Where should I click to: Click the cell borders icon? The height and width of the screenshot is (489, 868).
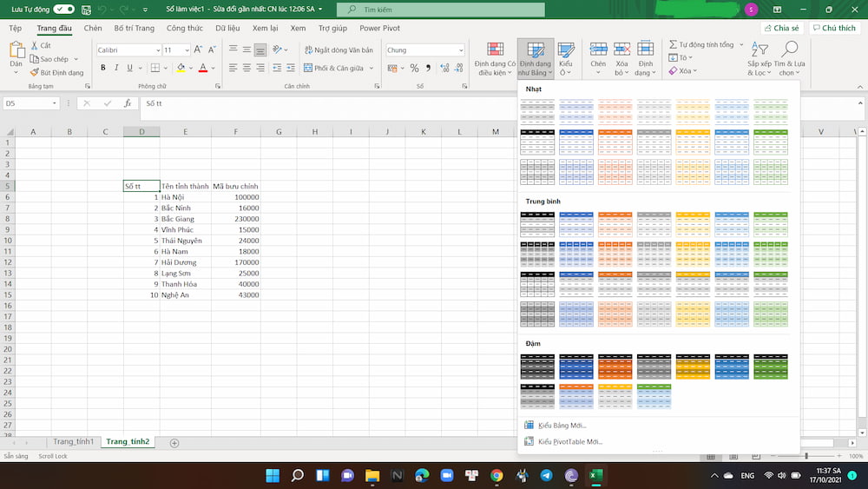[155, 68]
